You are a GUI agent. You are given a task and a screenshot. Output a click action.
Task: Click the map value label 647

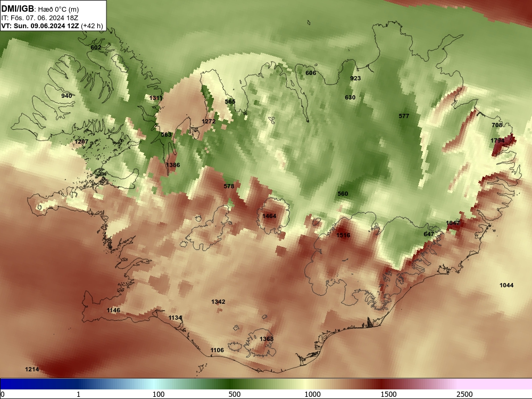(x=429, y=234)
